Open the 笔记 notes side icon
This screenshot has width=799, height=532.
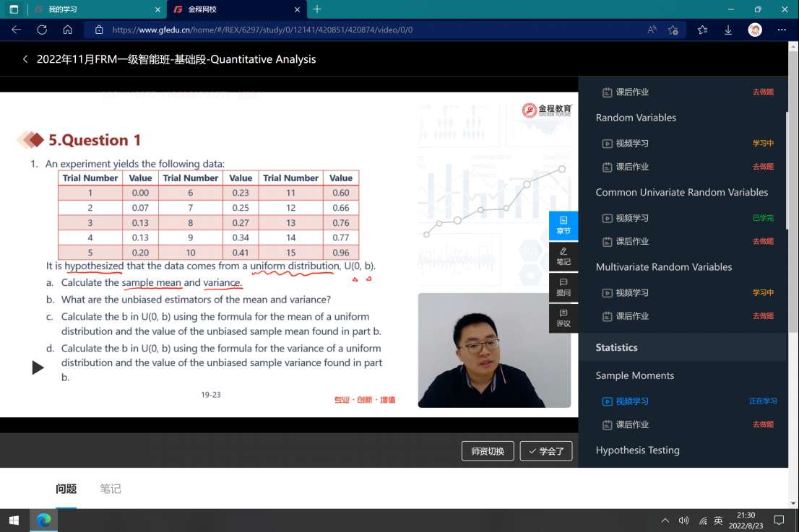(x=563, y=256)
